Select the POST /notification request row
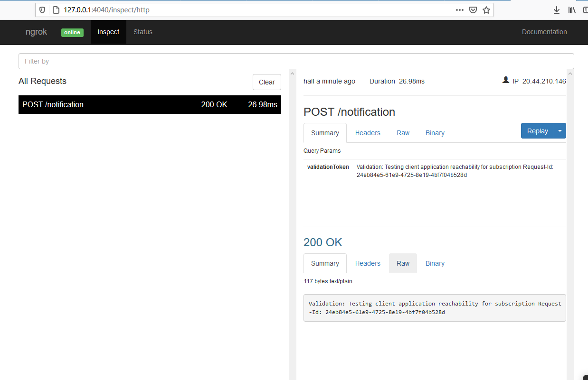 (x=150, y=104)
